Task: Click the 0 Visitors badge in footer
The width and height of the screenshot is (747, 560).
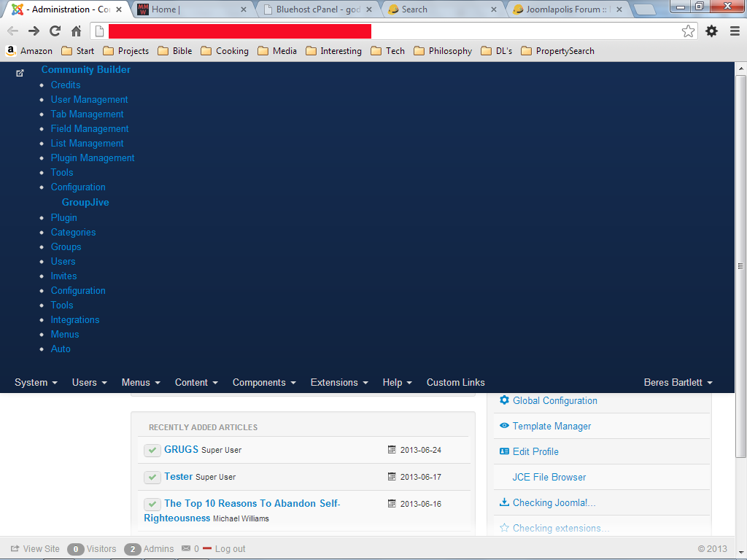Action: click(x=75, y=549)
